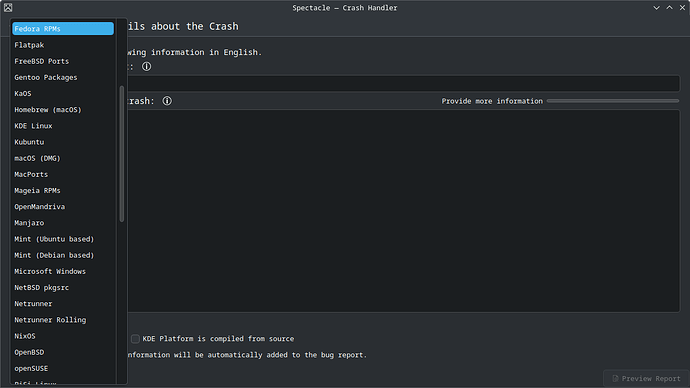
Task: Choose OpenMandriva entry
Action: [x=63, y=207]
